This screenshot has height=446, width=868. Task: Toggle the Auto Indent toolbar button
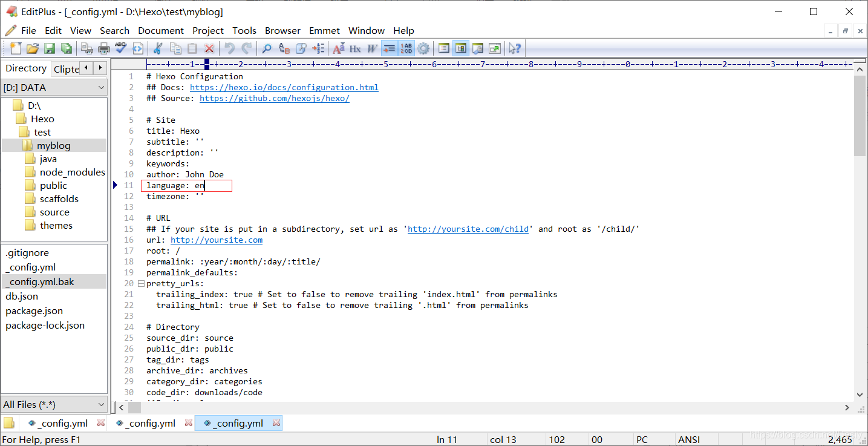tap(390, 48)
